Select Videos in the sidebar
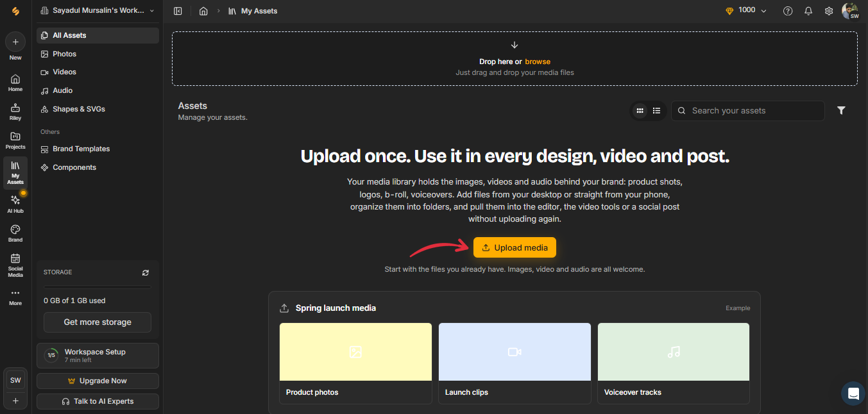The height and width of the screenshot is (414, 868). (x=98, y=72)
